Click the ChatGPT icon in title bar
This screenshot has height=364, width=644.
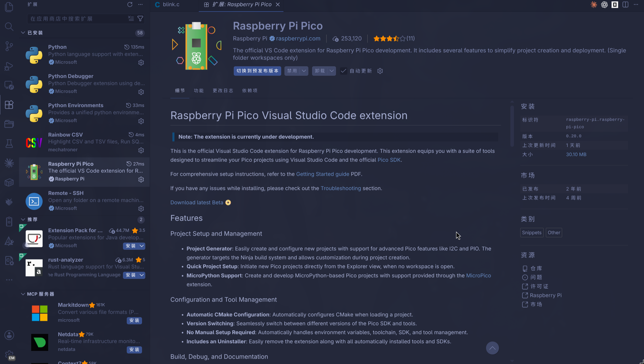point(604,5)
